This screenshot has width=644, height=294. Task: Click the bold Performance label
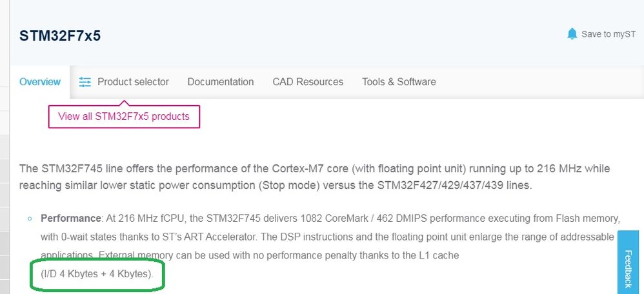(70, 218)
